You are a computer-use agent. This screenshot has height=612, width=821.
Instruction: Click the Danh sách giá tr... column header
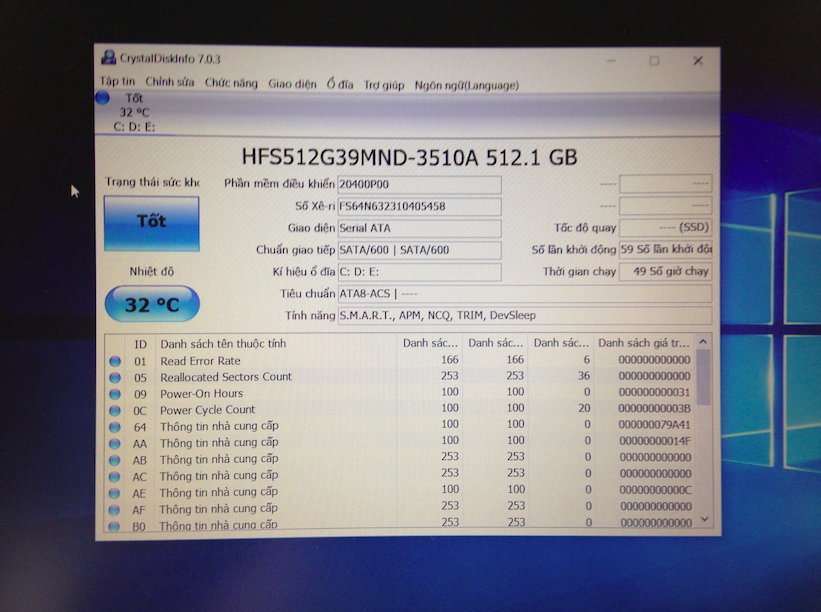644,343
